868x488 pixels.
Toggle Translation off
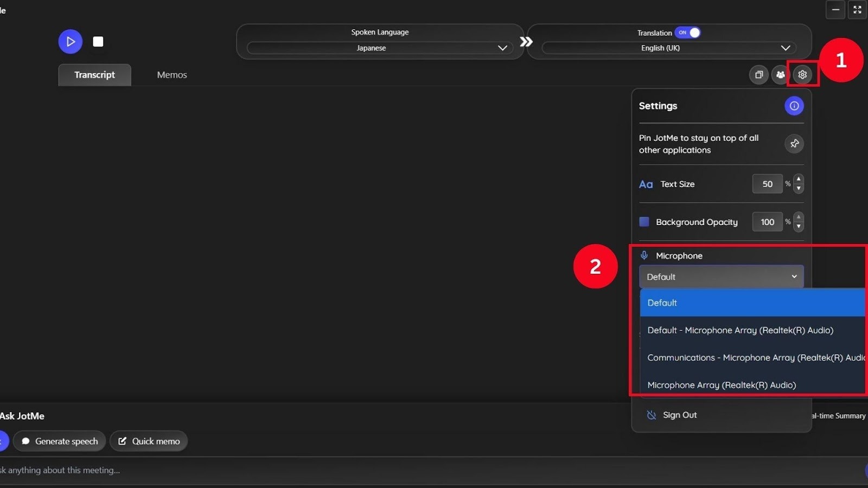tap(688, 33)
